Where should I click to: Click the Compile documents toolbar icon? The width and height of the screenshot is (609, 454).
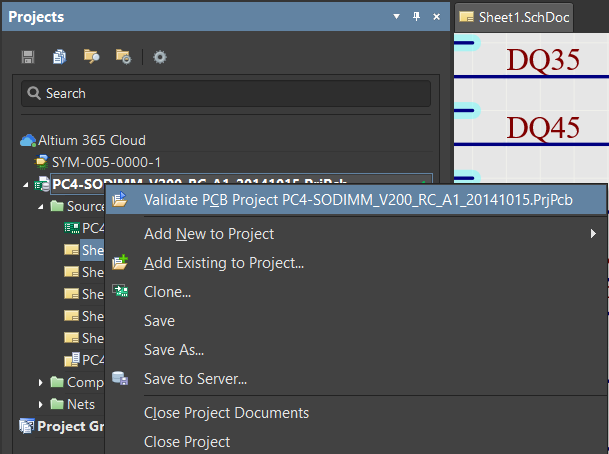(59, 57)
